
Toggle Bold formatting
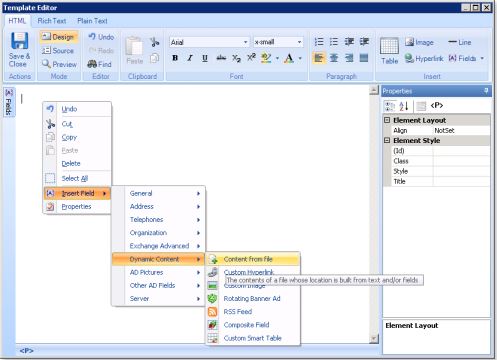point(175,58)
